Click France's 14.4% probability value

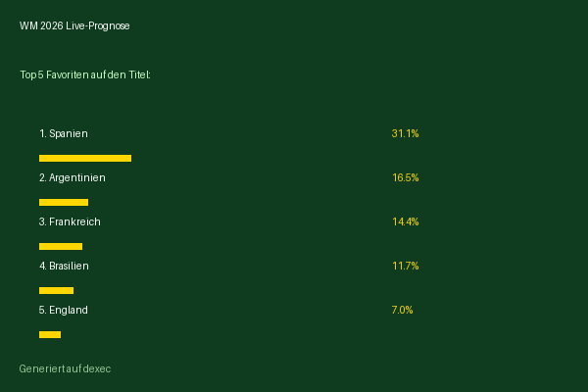406,222
